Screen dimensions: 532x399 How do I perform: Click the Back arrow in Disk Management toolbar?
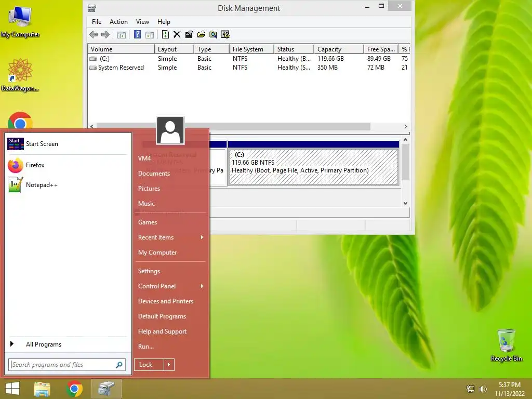pyautogui.click(x=94, y=34)
